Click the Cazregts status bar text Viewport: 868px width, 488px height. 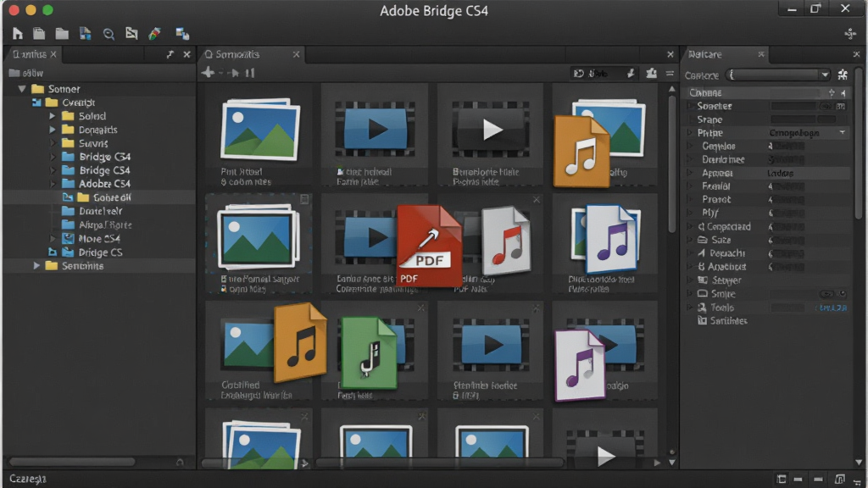[28, 480]
